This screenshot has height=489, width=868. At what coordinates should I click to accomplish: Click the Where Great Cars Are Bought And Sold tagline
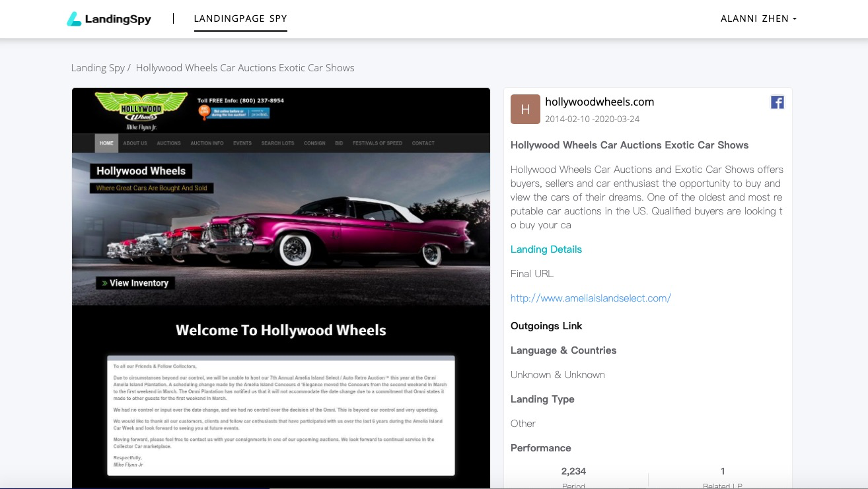click(151, 188)
